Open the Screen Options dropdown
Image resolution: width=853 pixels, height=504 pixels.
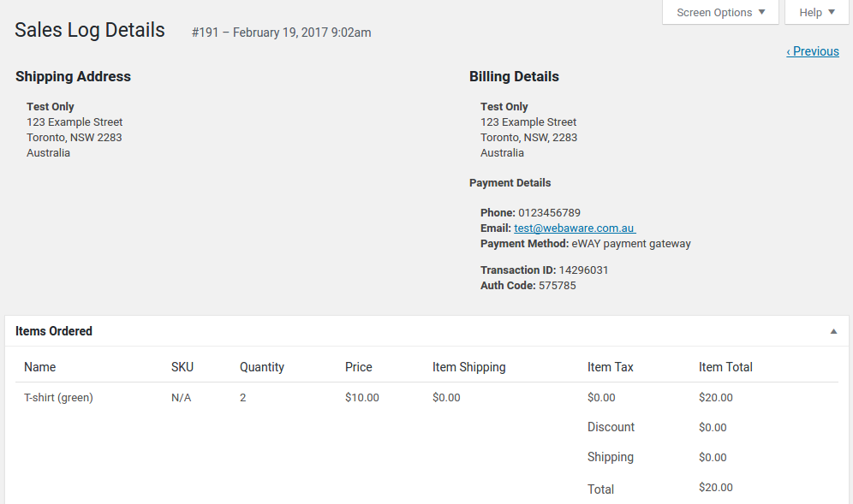[720, 13]
